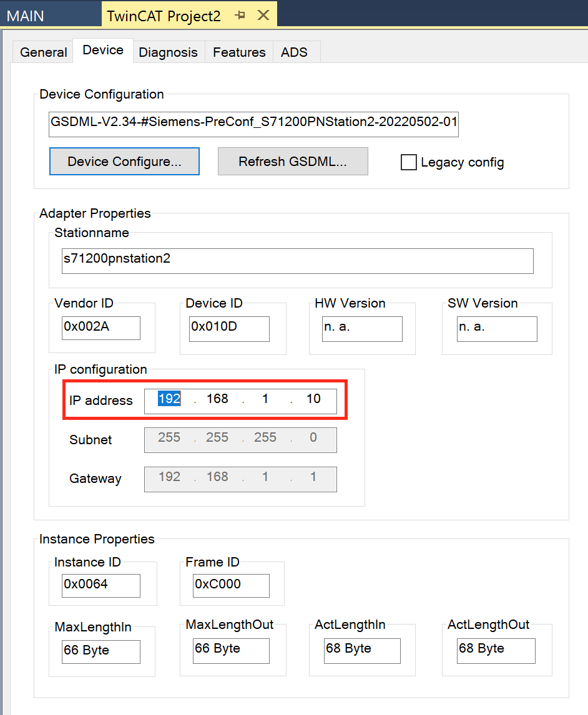Click the MaxLengthIn 66 Byte field

click(101, 651)
